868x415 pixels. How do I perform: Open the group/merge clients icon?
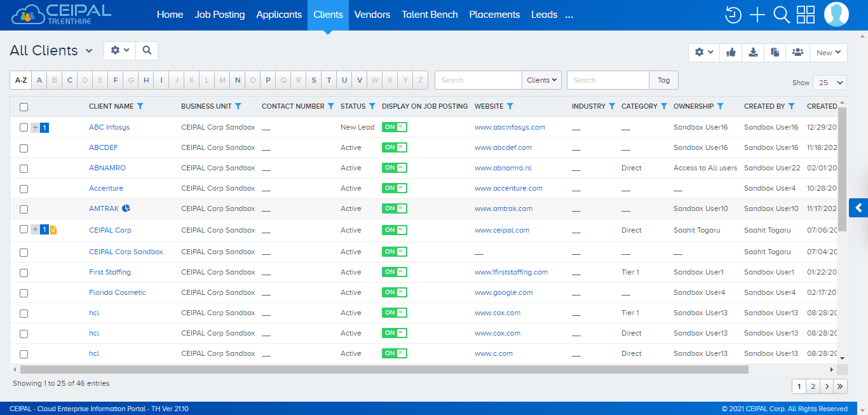[798, 52]
